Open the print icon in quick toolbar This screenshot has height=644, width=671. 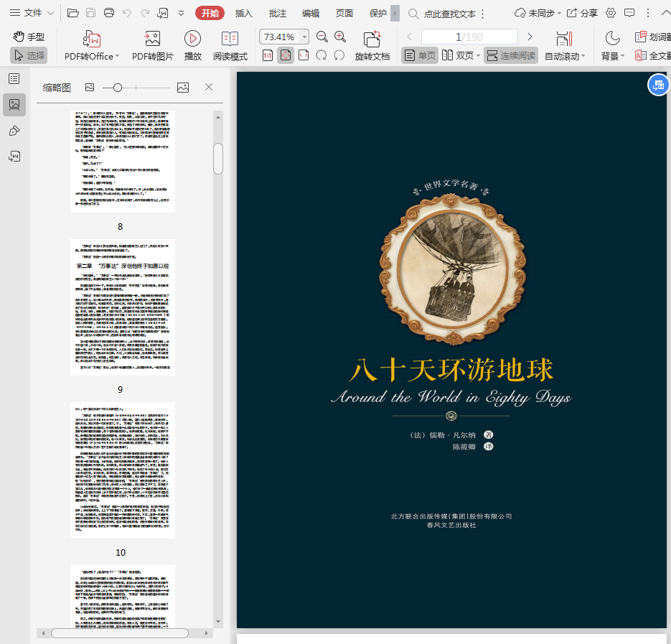pos(109,13)
